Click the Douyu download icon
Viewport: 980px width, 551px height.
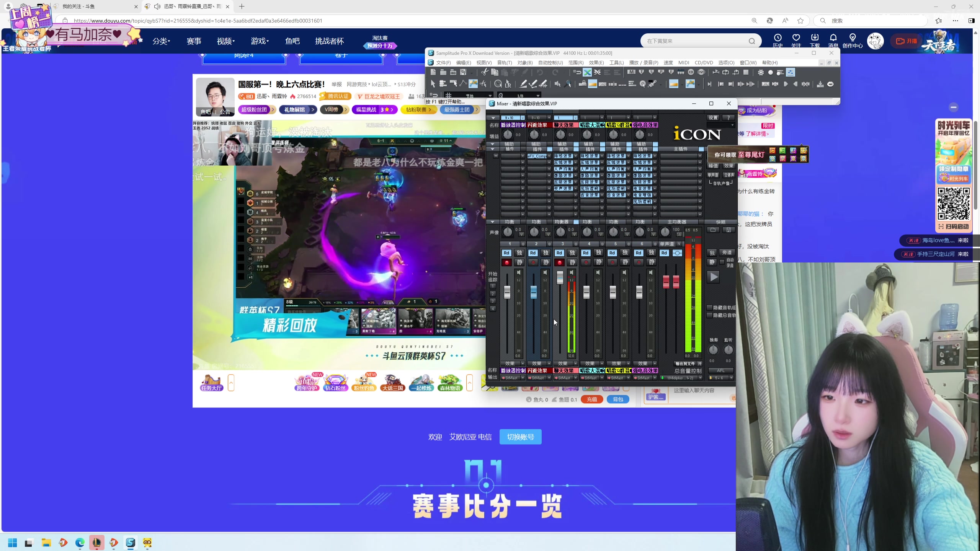[x=815, y=37]
